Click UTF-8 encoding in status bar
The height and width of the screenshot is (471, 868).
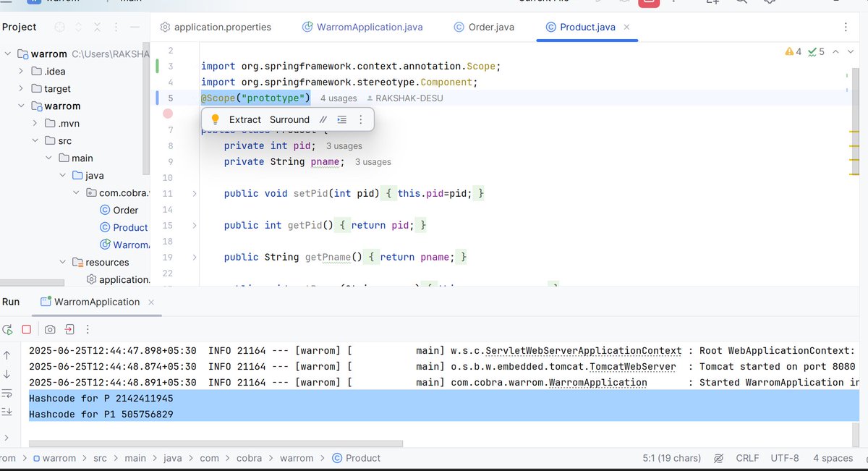(785, 458)
